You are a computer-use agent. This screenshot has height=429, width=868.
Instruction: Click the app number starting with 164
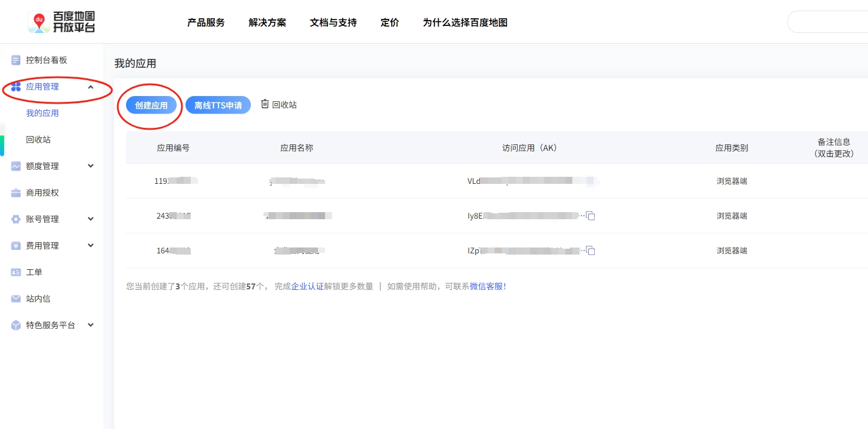pos(174,250)
